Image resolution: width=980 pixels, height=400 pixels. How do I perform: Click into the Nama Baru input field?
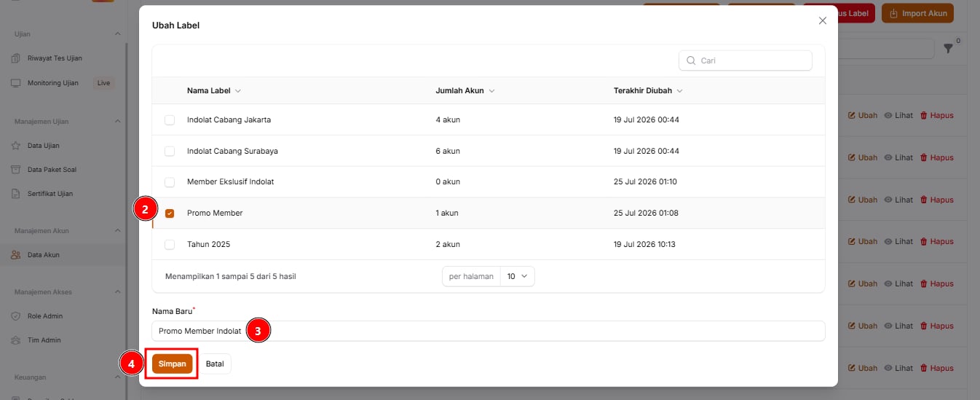pyautogui.click(x=489, y=331)
